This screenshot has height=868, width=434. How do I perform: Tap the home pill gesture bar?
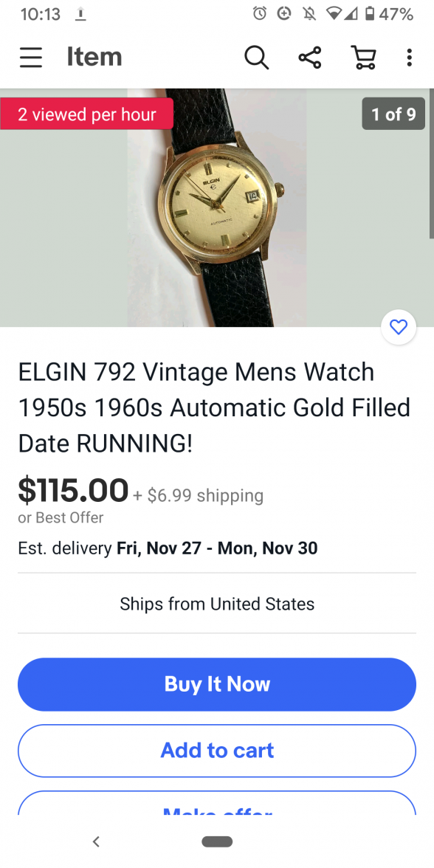tap(217, 841)
